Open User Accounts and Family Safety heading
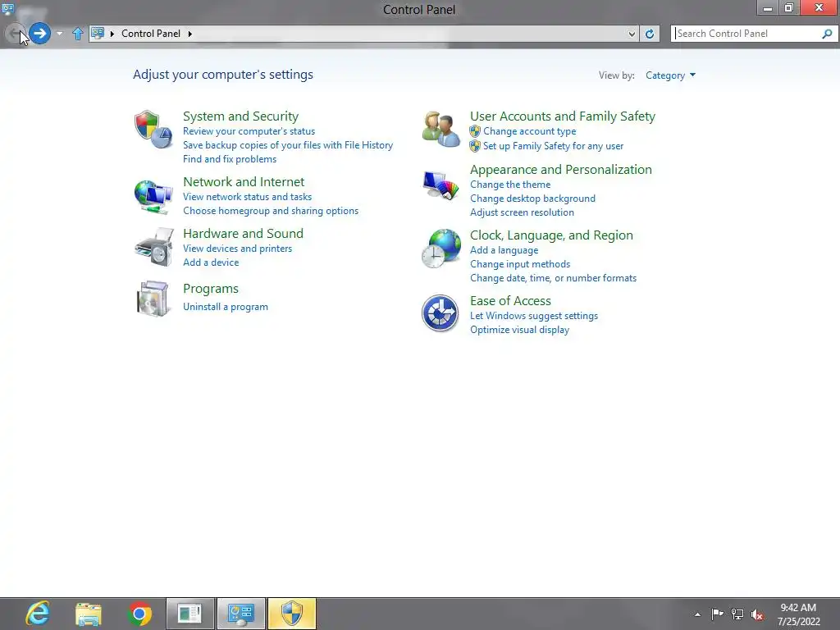Screen dimensions: 840x630 pos(563,116)
